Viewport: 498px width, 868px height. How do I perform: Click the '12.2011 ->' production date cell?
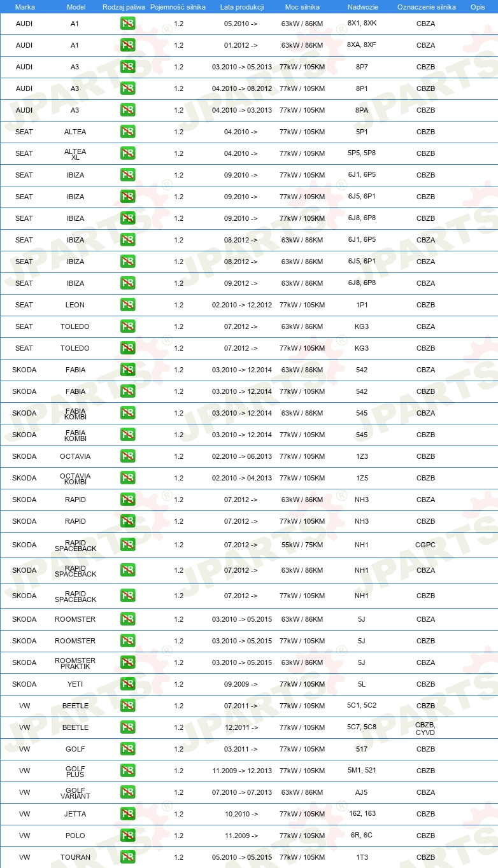click(x=241, y=727)
